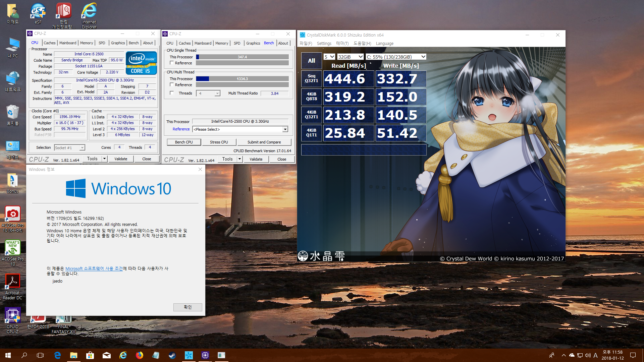Select the 내 PC desktop icon
The height and width of the screenshot is (362, 644).
[x=13, y=48]
